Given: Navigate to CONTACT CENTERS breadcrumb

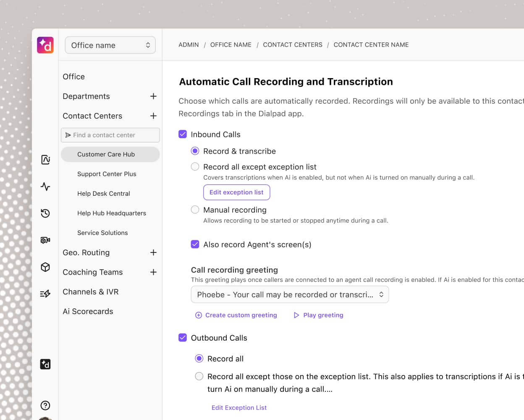Looking at the screenshot, I should pyautogui.click(x=293, y=45).
